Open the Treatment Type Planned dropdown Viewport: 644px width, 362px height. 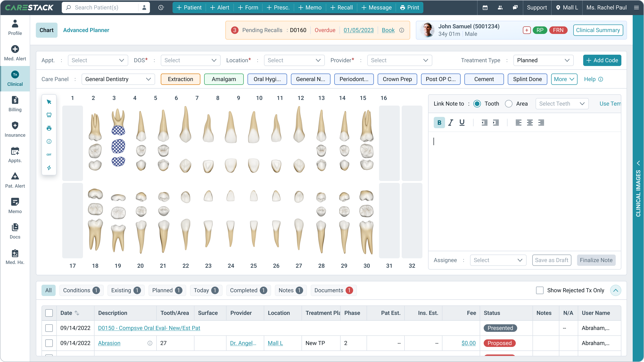click(543, 60)
